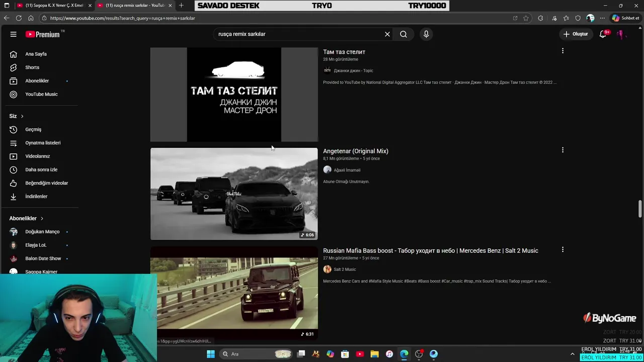Add page to favorites star icon

point(526,18)
